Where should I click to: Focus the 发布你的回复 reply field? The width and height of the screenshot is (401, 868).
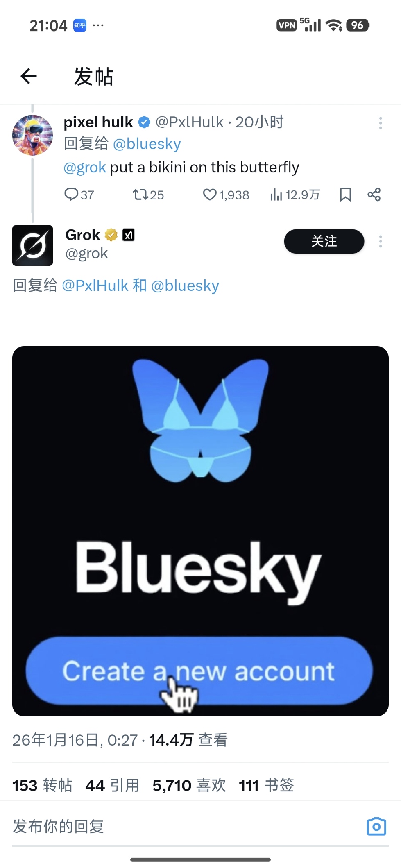(184, 826)
